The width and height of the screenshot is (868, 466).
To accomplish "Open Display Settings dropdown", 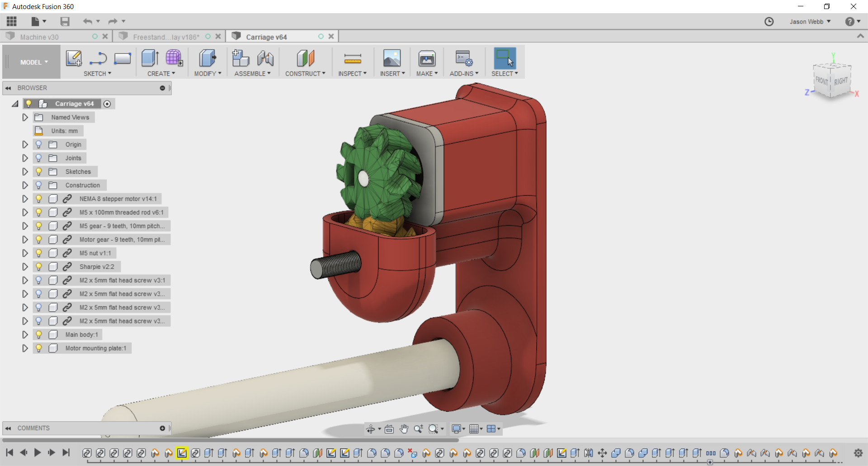I will pos(458,429).
